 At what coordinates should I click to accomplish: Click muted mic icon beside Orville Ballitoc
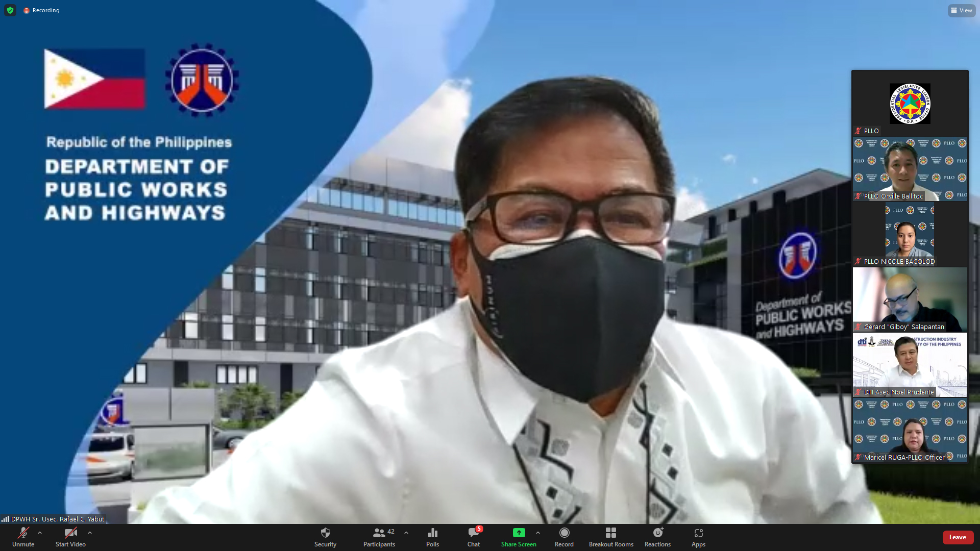(859, 196)
